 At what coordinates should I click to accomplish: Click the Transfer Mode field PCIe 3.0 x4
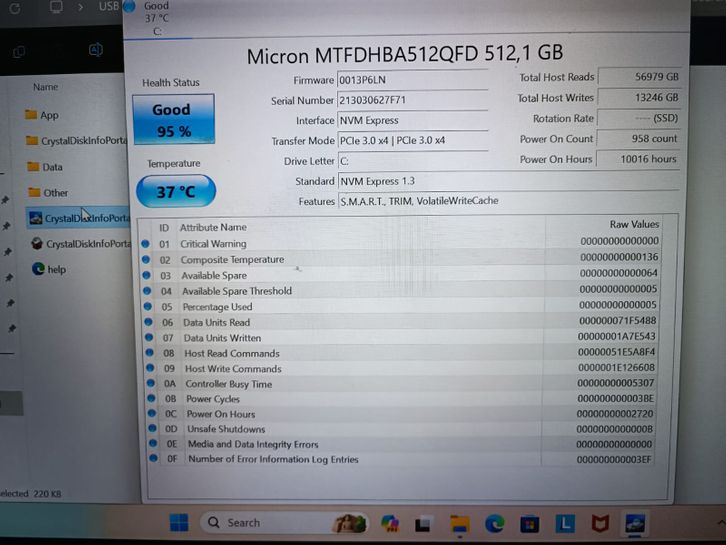pyautogui.click(x=412, y=140)
